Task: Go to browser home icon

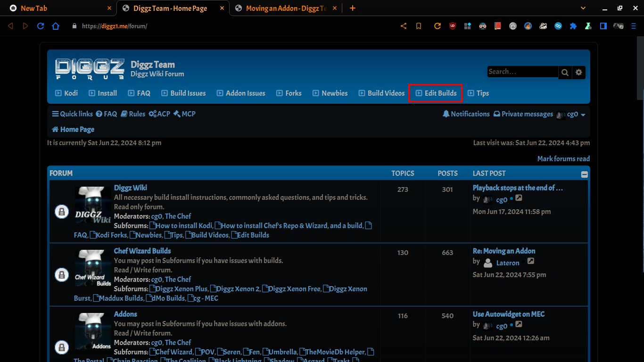Action: pos(56,26)
